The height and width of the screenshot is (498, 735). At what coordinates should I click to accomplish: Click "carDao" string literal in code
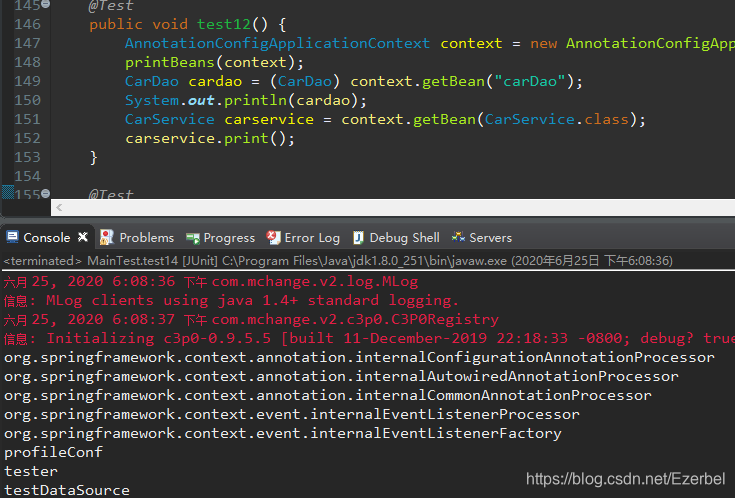[529, 82]
